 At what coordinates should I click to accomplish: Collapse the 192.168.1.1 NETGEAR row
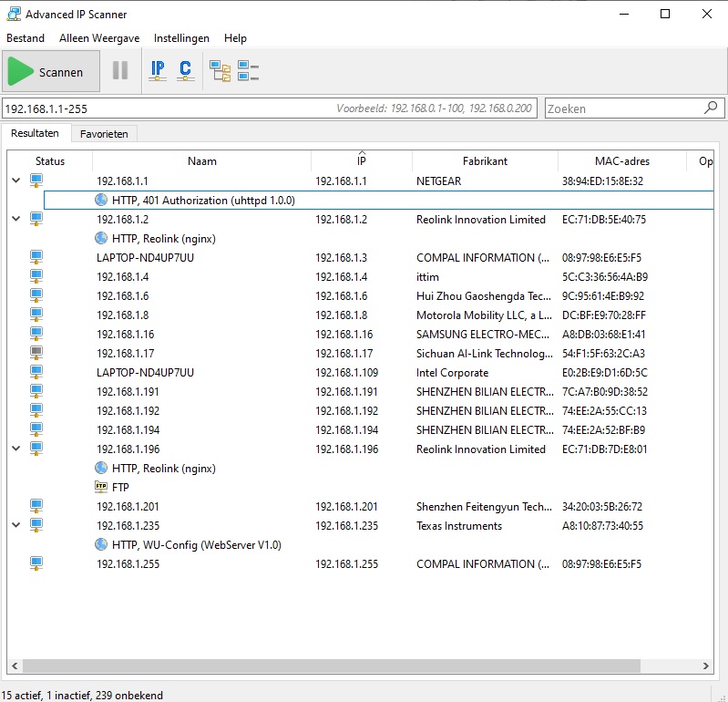click(x=15, y=181)
